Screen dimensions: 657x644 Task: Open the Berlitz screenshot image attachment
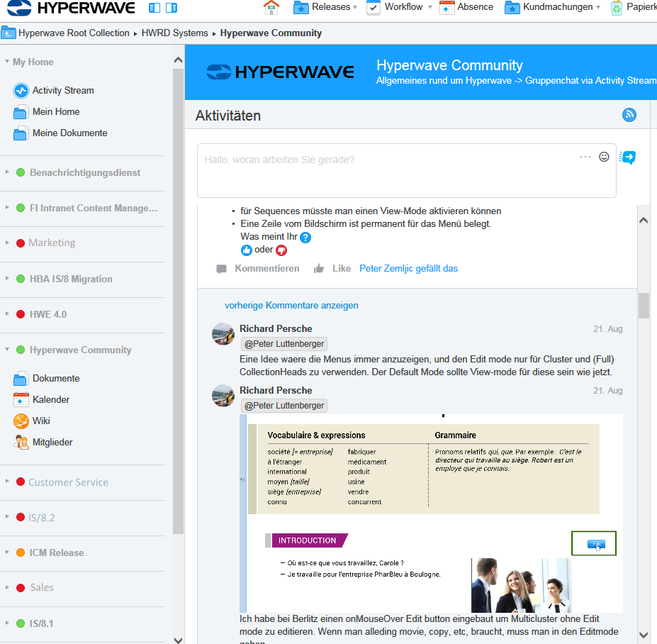click(x=431, y=513)
